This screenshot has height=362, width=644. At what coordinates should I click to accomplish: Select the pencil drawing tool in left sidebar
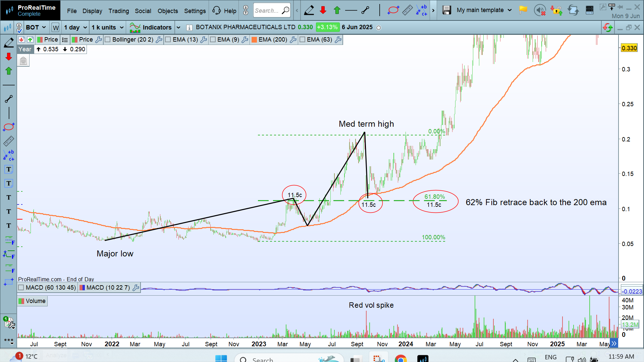[9, 43]
